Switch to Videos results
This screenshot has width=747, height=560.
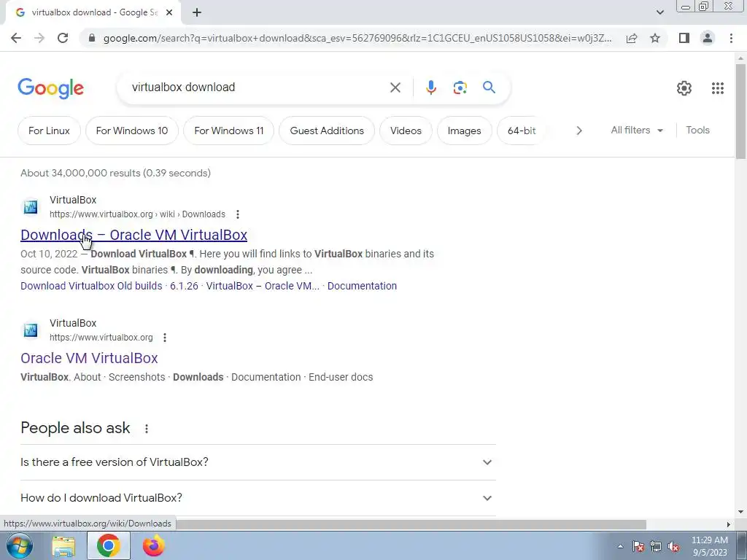coord(406,131)
